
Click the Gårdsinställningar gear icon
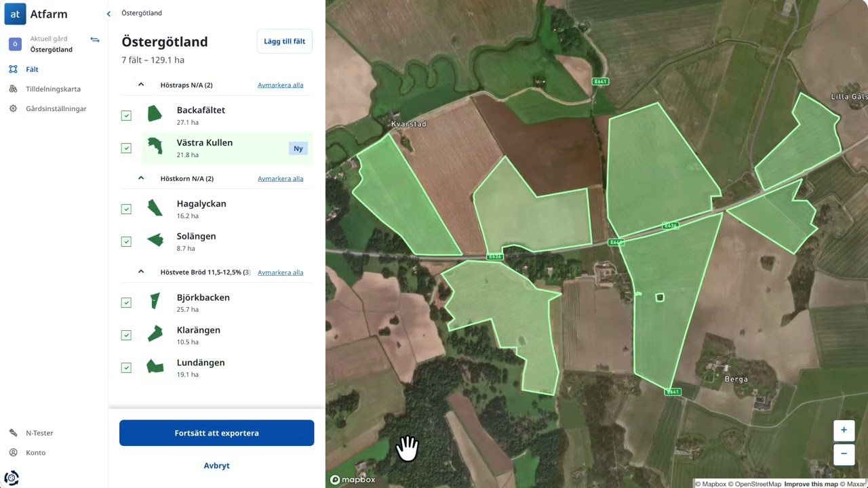pyautogui.click(x=13, y=108)
